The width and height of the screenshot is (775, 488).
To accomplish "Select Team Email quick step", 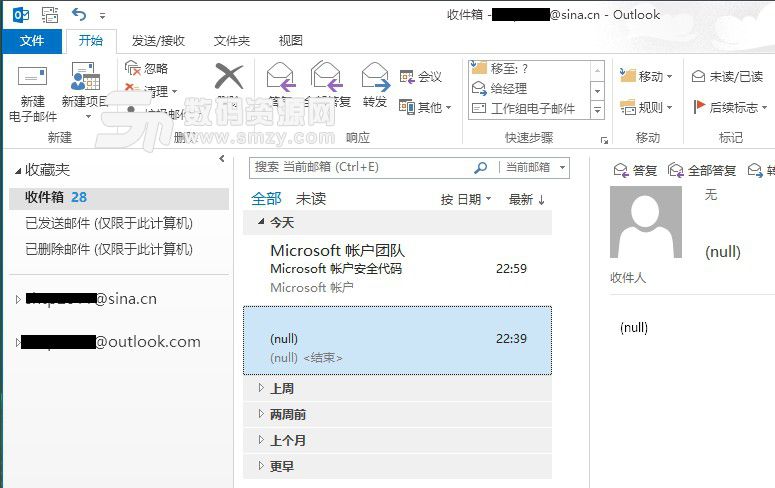I will click(529, 108).
